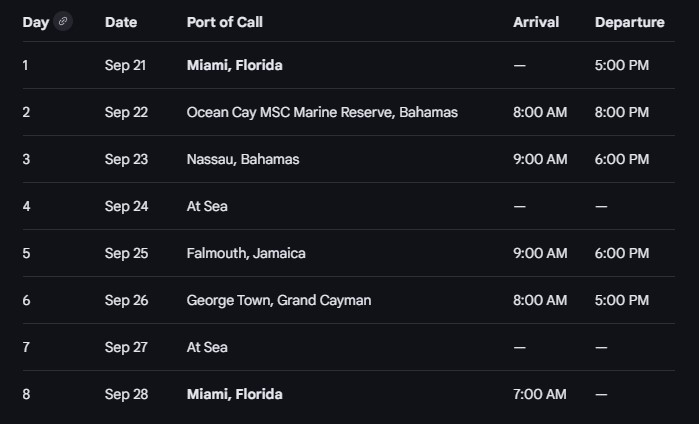The image size is (699, 424).
Task: Click the Port of Call column header
Action: [225, 22]
